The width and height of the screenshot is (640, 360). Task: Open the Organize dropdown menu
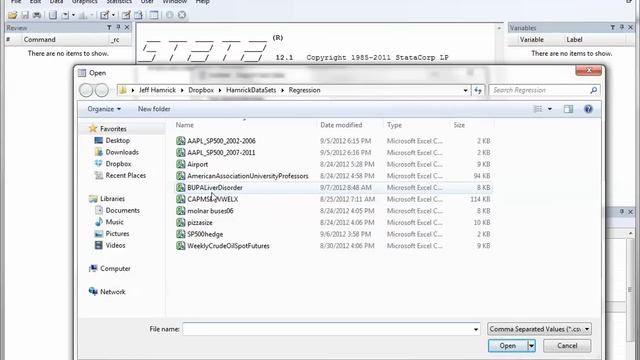coord(104,109)
